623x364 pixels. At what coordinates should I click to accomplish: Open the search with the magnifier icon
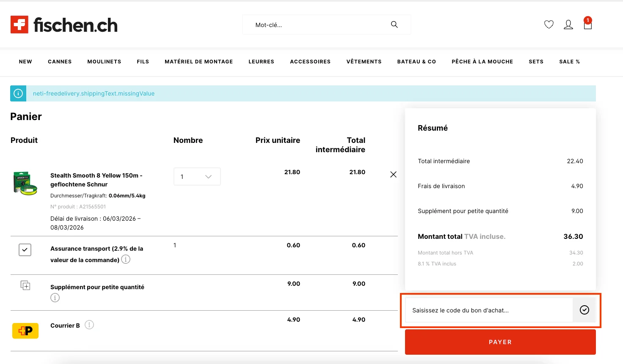(x=394, y=25)
